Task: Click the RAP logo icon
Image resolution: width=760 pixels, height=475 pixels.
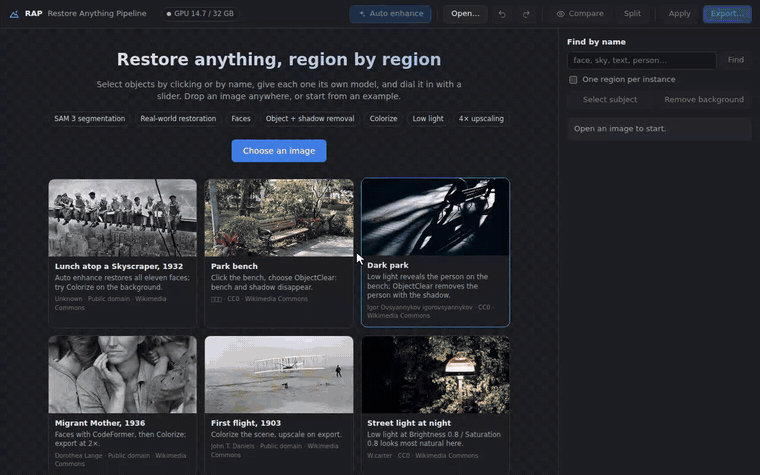Action: (14, 14)
